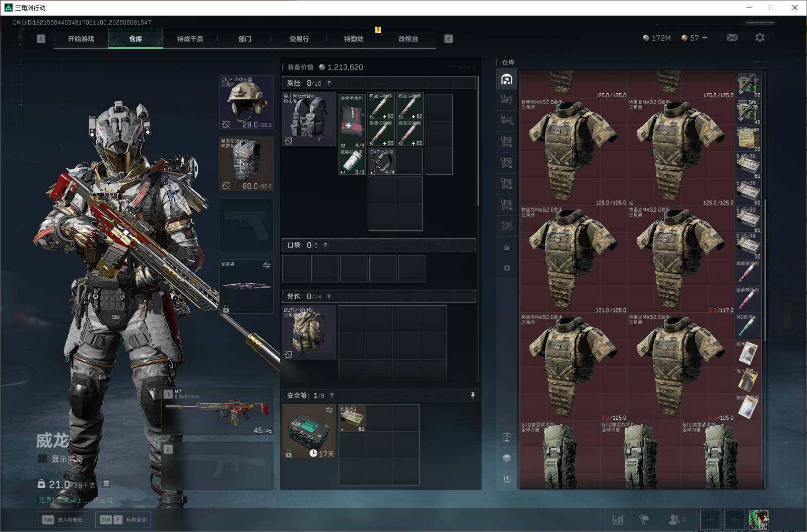Viewport: 807px width, 532px height.
Task: Select the M7 6.8x51mm primary weapon
Action: click(218, 411)
